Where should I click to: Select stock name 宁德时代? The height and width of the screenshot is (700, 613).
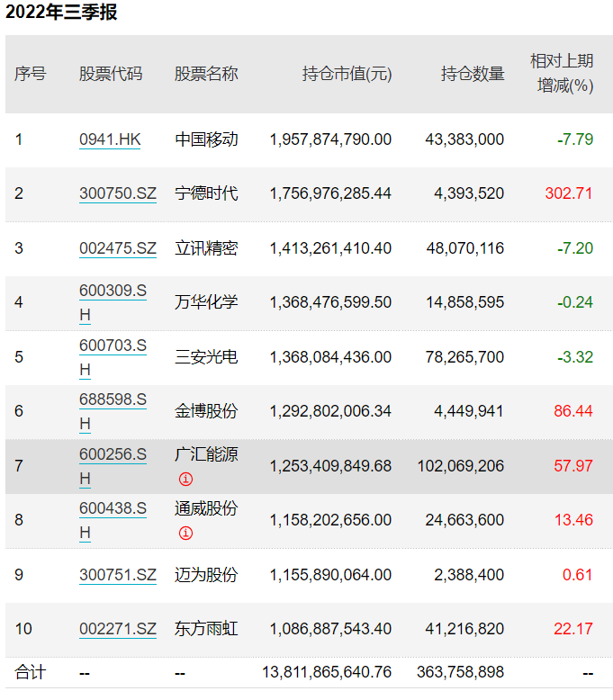206,193
